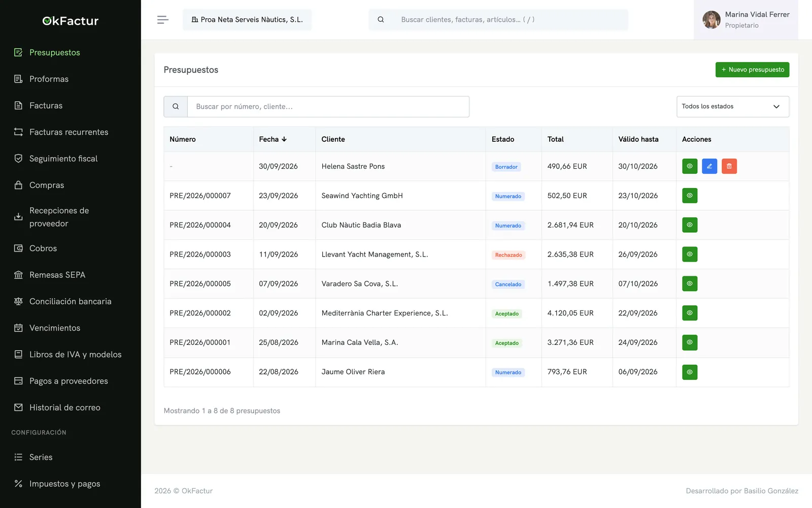Image resolution: width=812 pixels, height=508 pixels.
Task: View quote PRE/2026/000007
Action: [x=690, y=196]
